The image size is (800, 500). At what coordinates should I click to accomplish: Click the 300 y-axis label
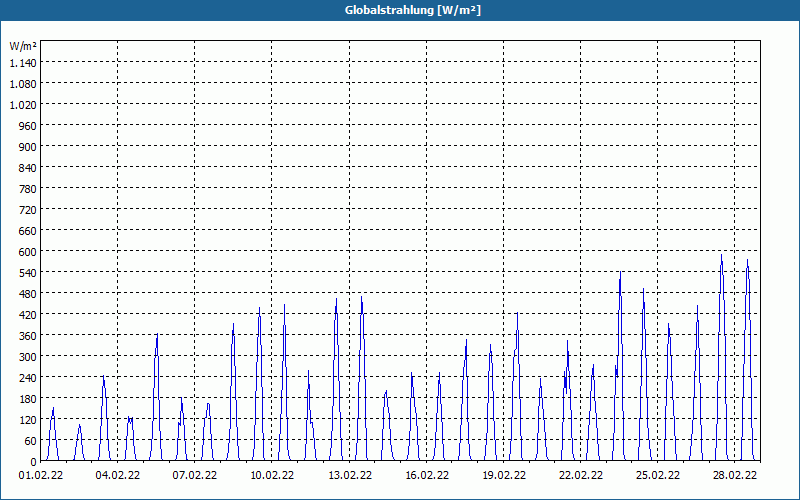pyautogui.click(x=28, y=356)
